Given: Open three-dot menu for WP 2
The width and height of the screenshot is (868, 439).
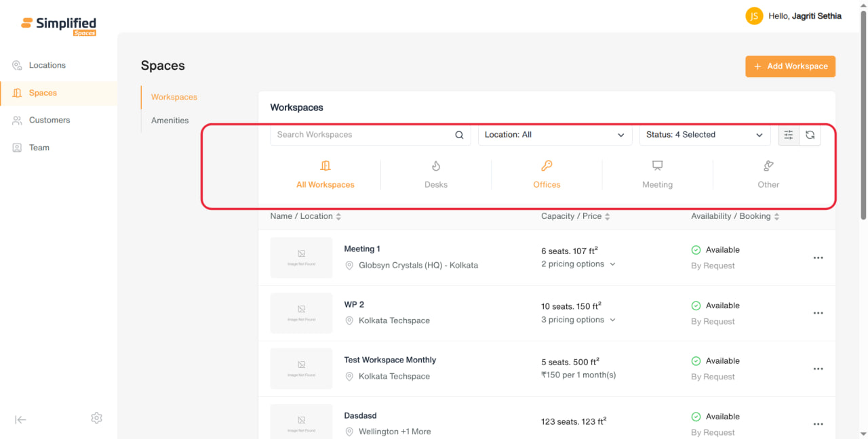Looking at the screenshot, I should (x=818, y=314).
